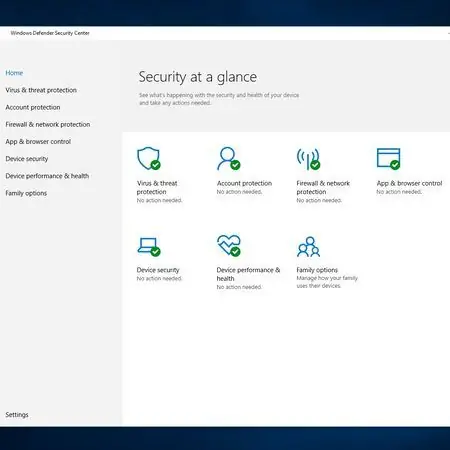Open the App & browser control window icon
Screen dimensions: 450x450
tap(389, 159)
